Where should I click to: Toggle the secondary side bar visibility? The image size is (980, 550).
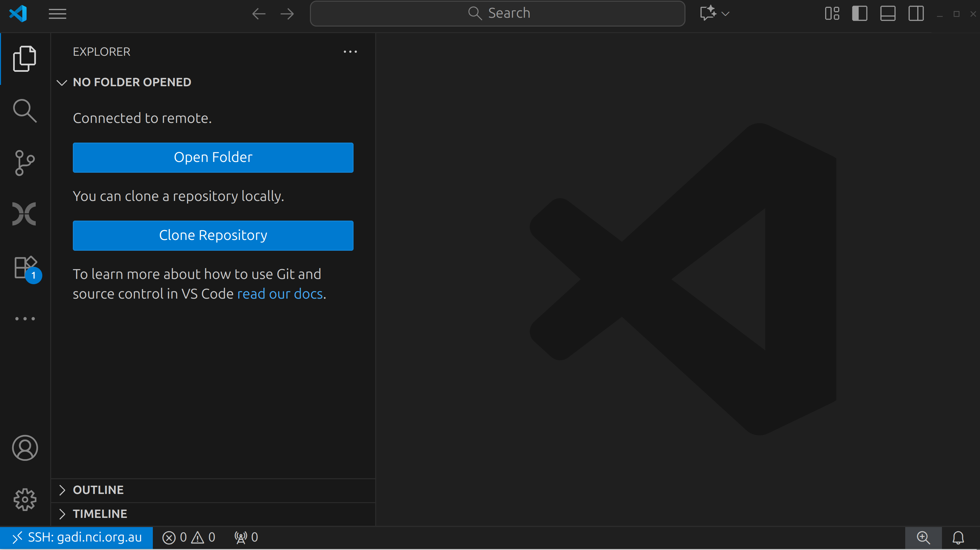pyautogui.click(x=916, y=14)
